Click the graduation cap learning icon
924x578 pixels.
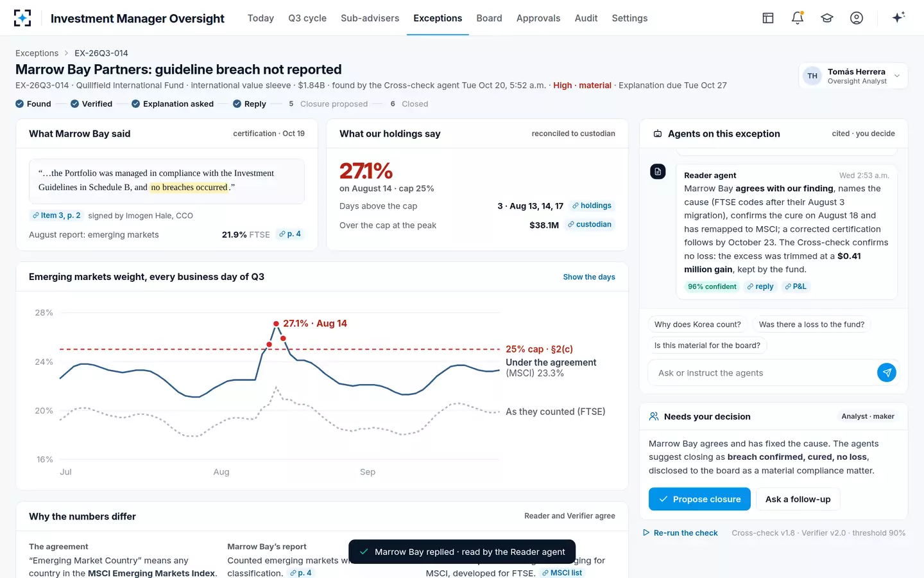click(x=827, y=18)
